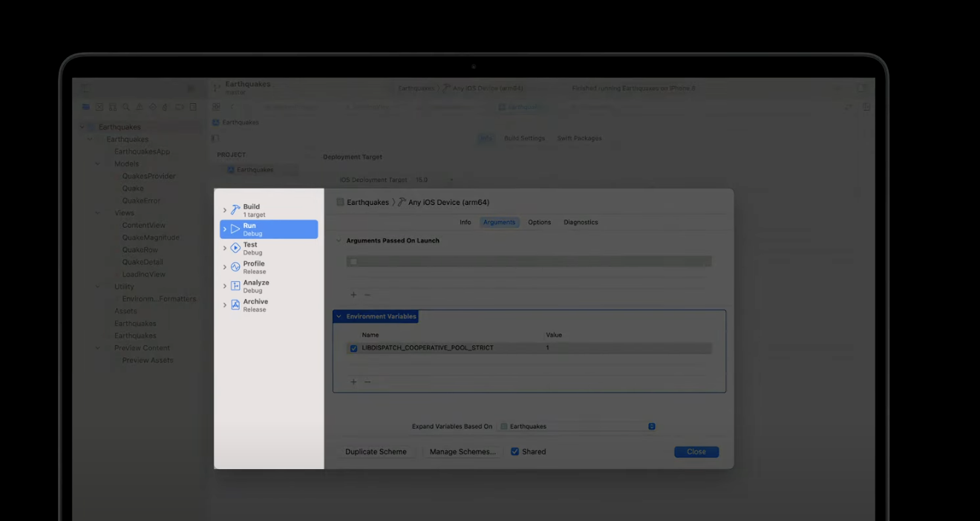Select QuakeDetail file in navigator
The width and height of the screenshot is (980, 521).
click(143, 262)
